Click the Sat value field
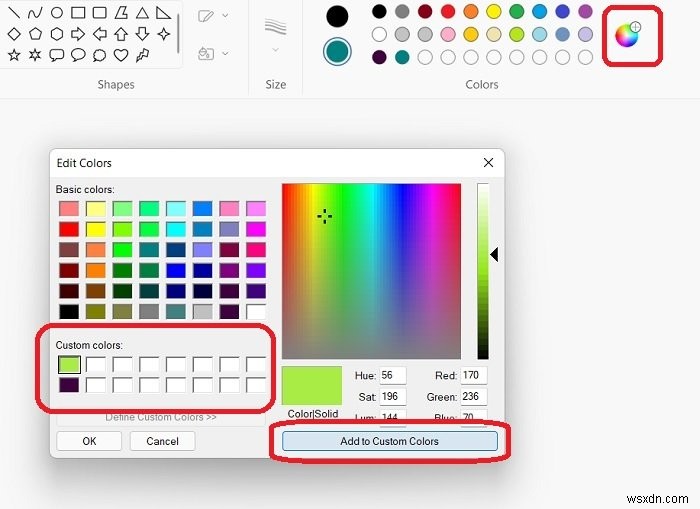The image size is (700, 509). point(393,396)
